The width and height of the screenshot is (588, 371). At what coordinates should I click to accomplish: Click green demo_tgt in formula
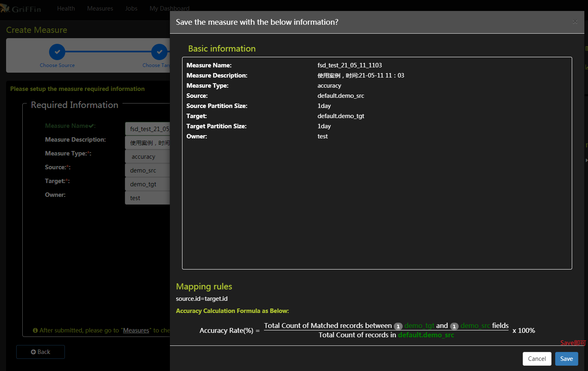pos(419,326)
